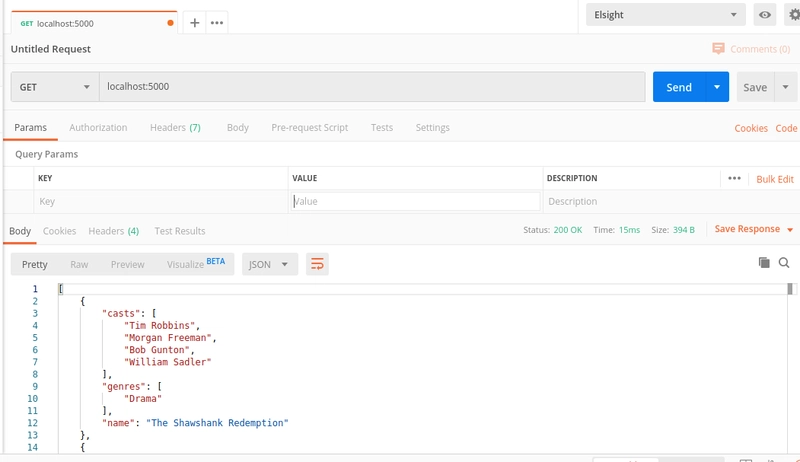This screenshot has width=800, height=462.
Task: Click the query param Key field
Action: pos(161,201)
